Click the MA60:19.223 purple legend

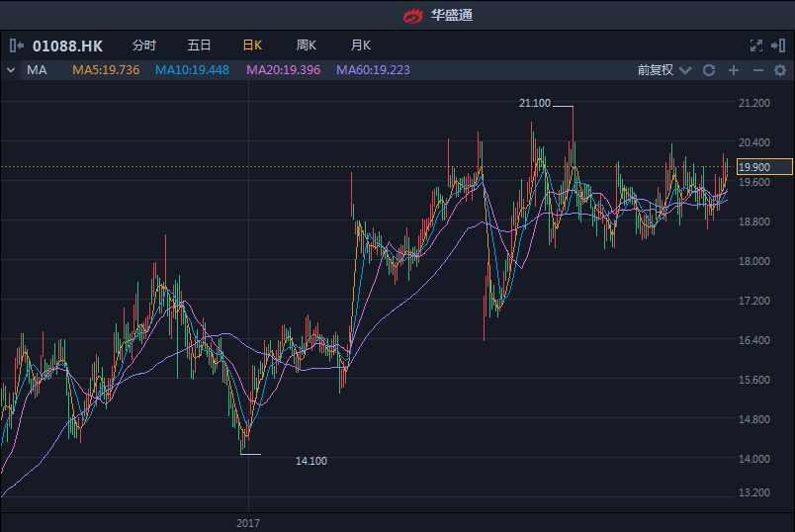tap(373, 70)
